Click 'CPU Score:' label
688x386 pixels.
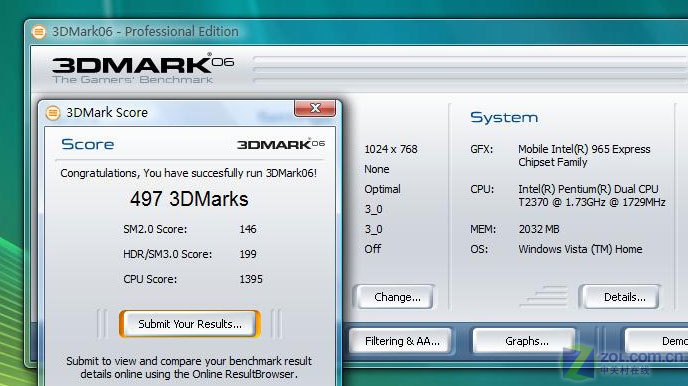(x=150, y=279)
